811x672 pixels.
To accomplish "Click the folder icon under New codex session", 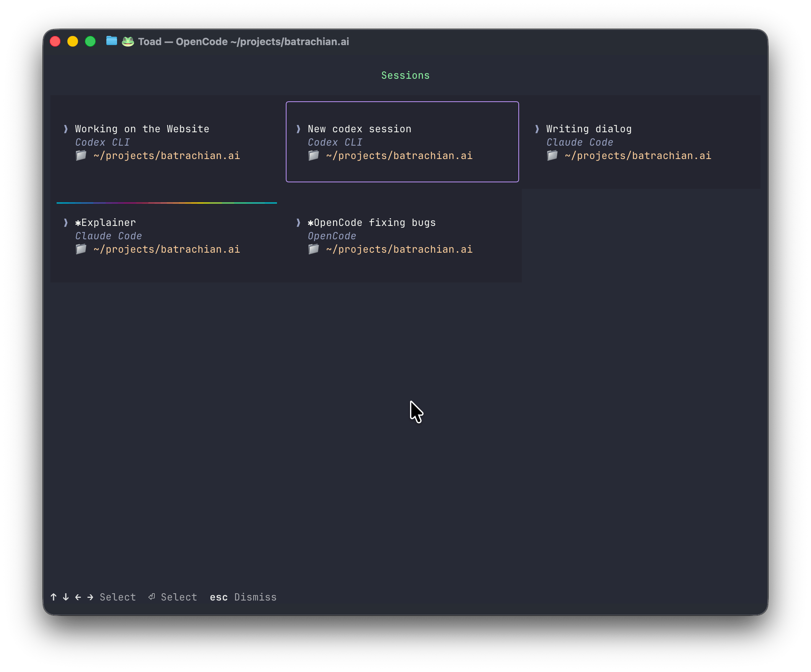I will (x=313, y=156).
